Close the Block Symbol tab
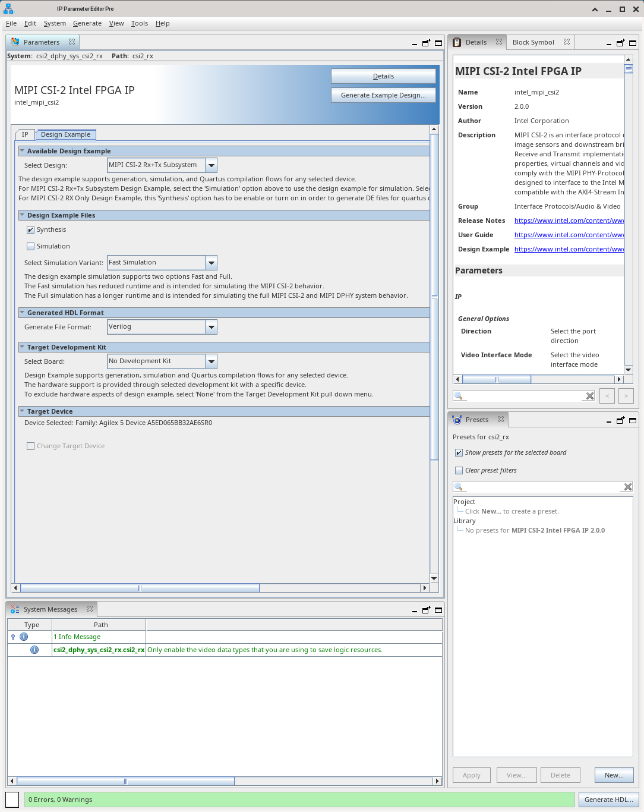This screenshot has width=644, height=812. click(567, 42)
